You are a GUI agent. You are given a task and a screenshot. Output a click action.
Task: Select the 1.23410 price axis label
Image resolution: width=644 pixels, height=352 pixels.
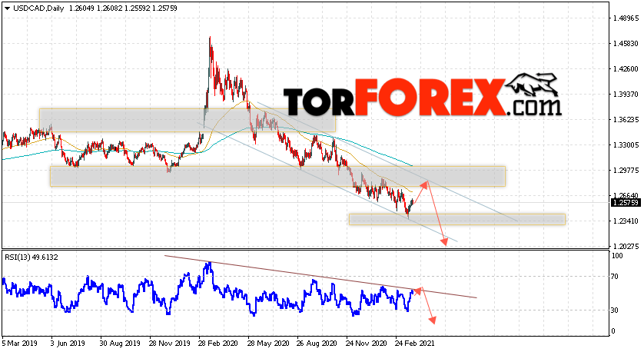pyautogui.click(x=626, y=221)
